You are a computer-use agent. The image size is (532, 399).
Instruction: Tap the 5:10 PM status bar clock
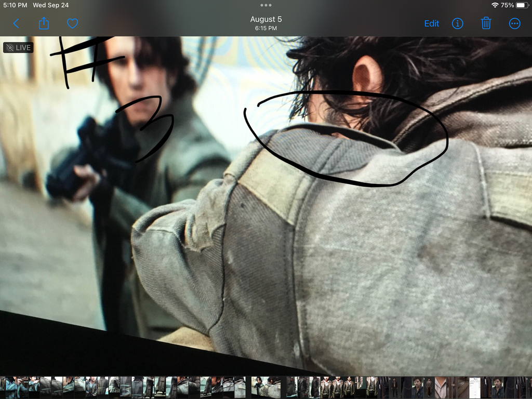[15, 5]
